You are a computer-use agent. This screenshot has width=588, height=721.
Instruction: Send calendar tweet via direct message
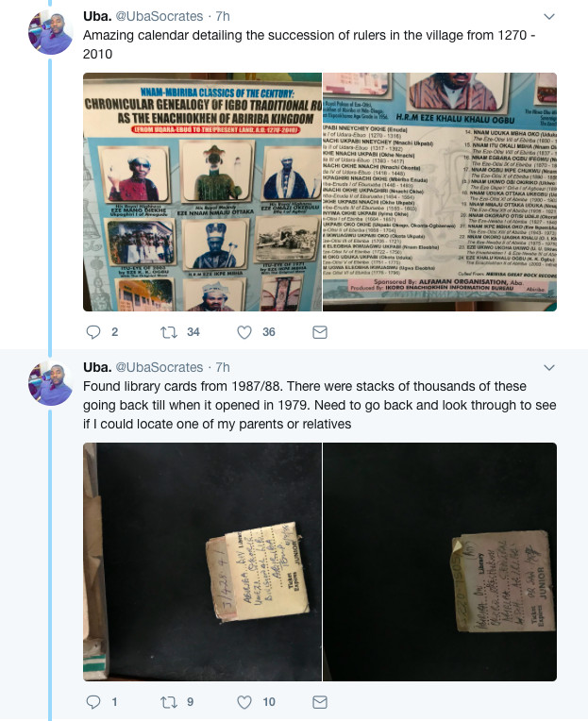click(x=320, y=332)
